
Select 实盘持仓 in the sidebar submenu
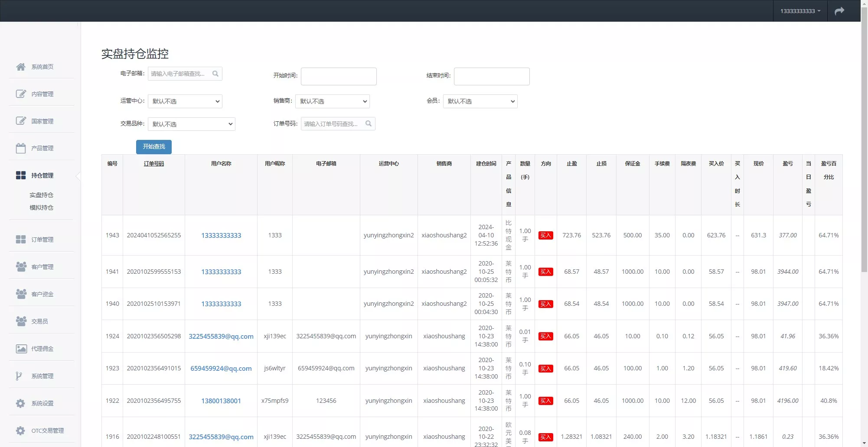click(42, 195)
